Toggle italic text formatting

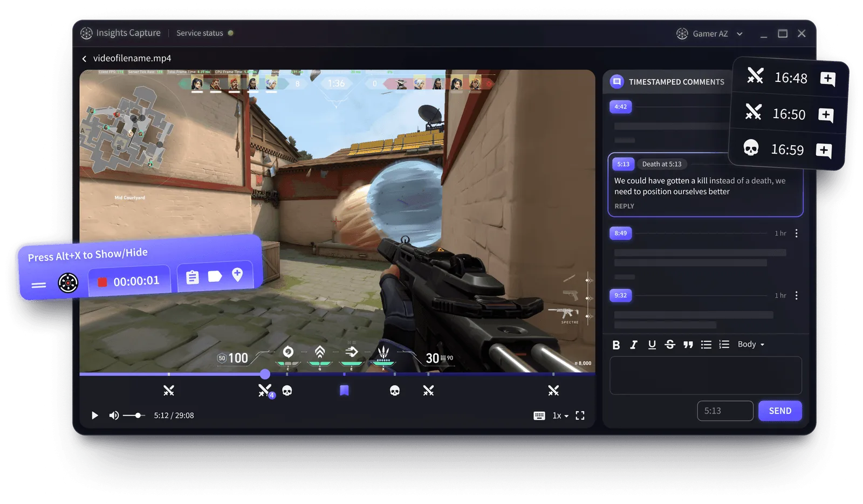[x=634, y=344]
